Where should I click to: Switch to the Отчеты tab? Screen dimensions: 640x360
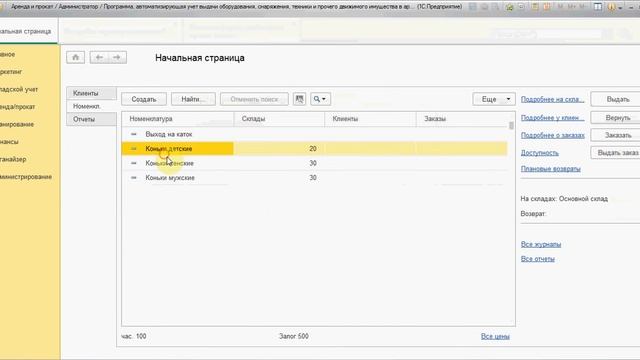(x=91, y=119)
